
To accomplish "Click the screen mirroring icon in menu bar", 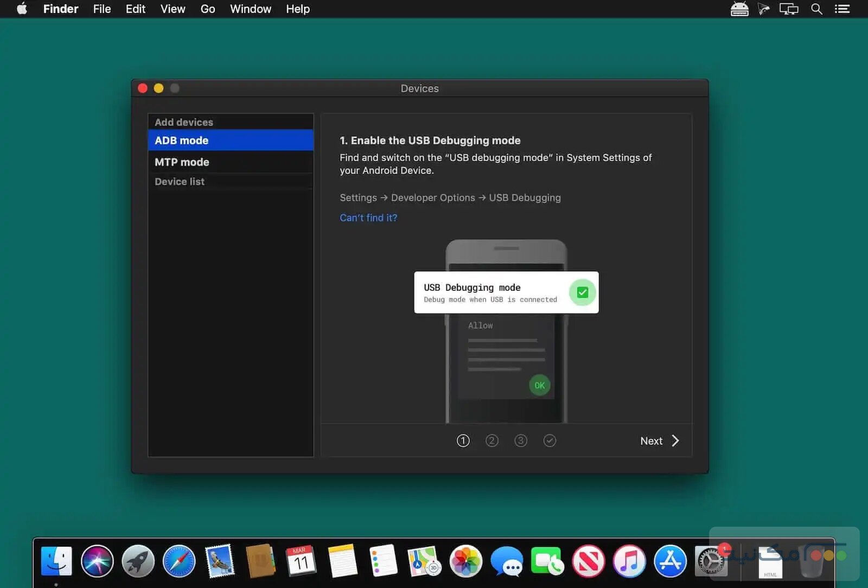I will pyautogui.click(x=789, y=9).
